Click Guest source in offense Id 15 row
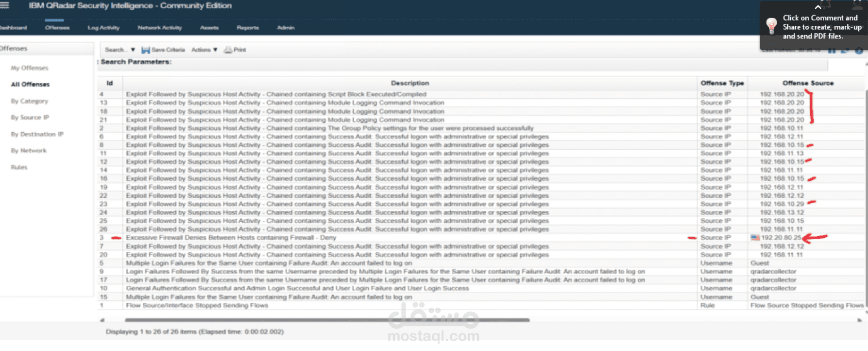868x351 pixels. (760, 297)
